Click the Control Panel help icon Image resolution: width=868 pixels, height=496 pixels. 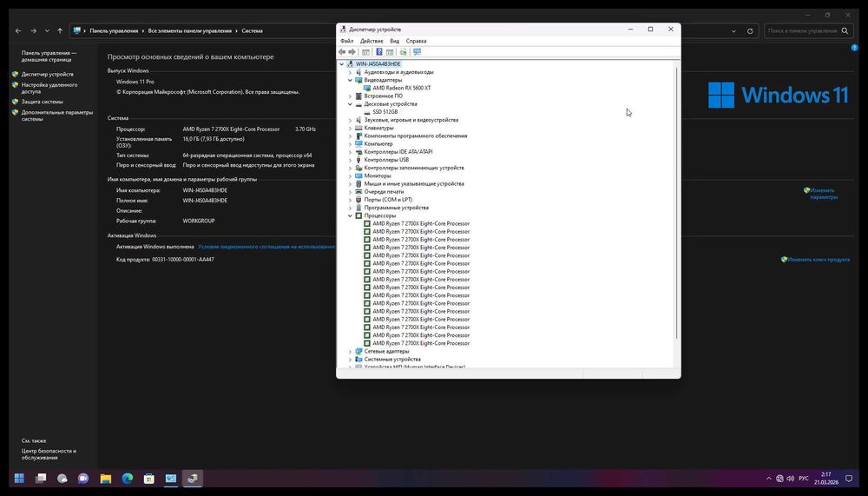point(854,49)
